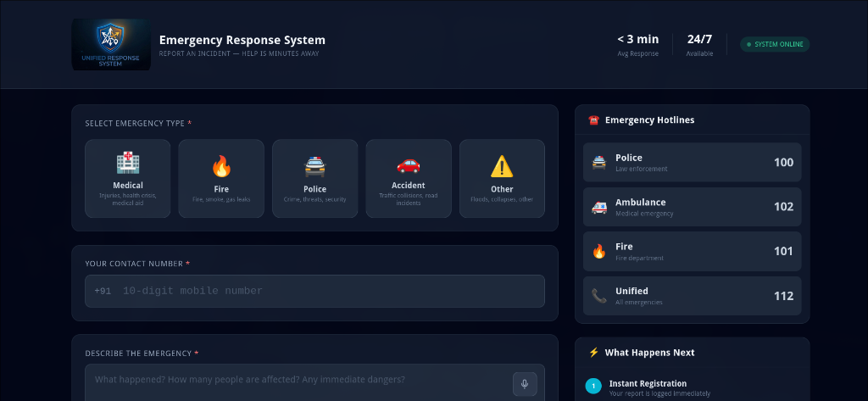The image size is (868, 401).
Task: Focus the Describe the Emergency text area
Action: 314,382
